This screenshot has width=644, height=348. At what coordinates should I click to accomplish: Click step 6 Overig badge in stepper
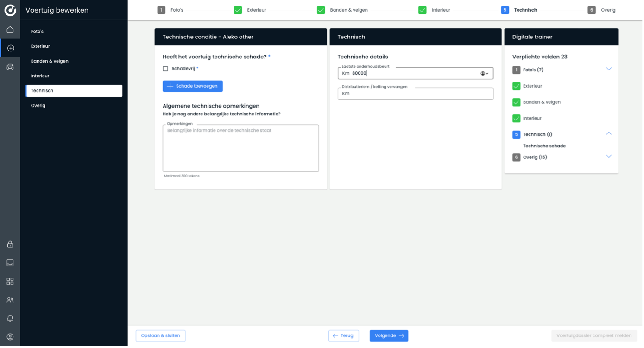[x=592, y=10]
